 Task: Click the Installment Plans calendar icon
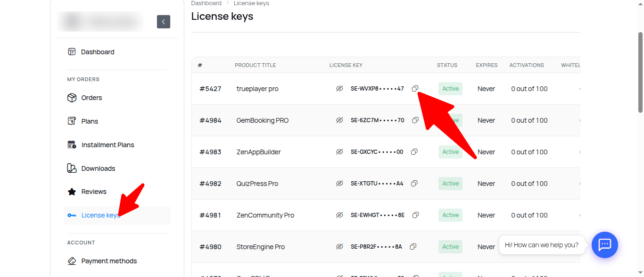point(72,145)
